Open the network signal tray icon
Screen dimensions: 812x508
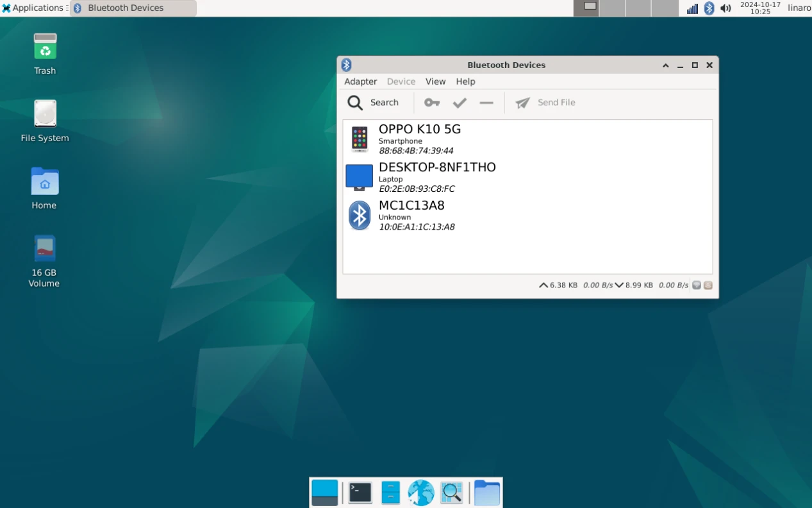[x=692, y=8]
